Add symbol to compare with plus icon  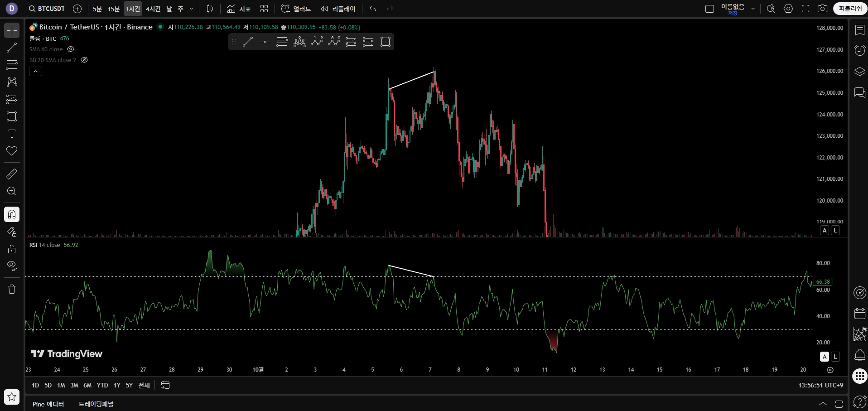[x=77, y=9]
